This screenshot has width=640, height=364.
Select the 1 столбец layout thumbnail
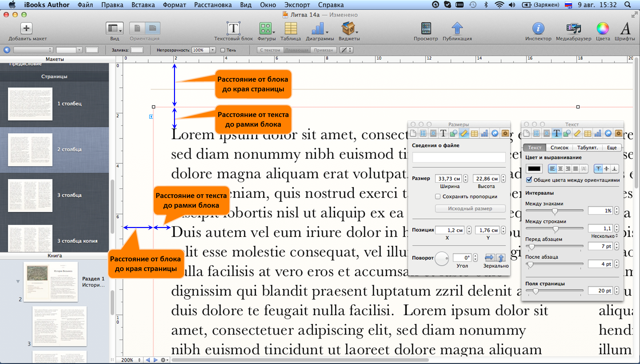pyautogui.click(x=30, y=104)
